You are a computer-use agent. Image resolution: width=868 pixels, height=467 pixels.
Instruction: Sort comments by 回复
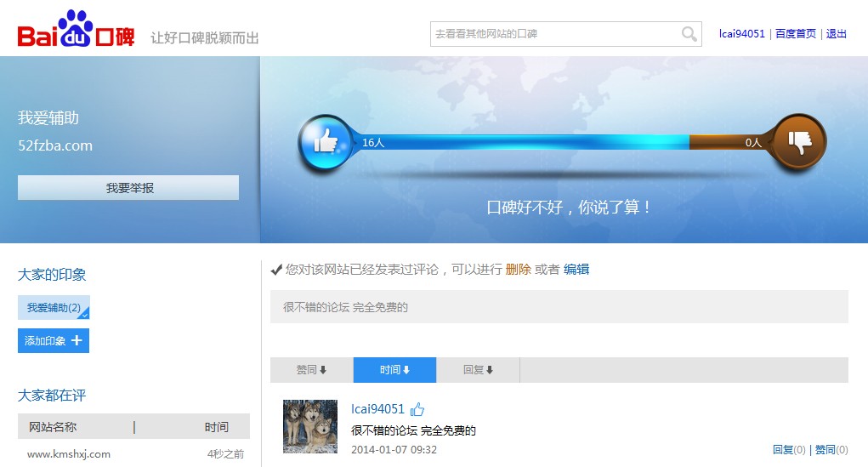point(479,369)
